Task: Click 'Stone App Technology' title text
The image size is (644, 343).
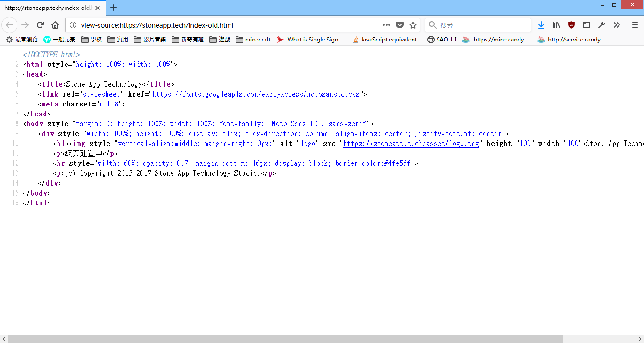Action: point(104,84)
